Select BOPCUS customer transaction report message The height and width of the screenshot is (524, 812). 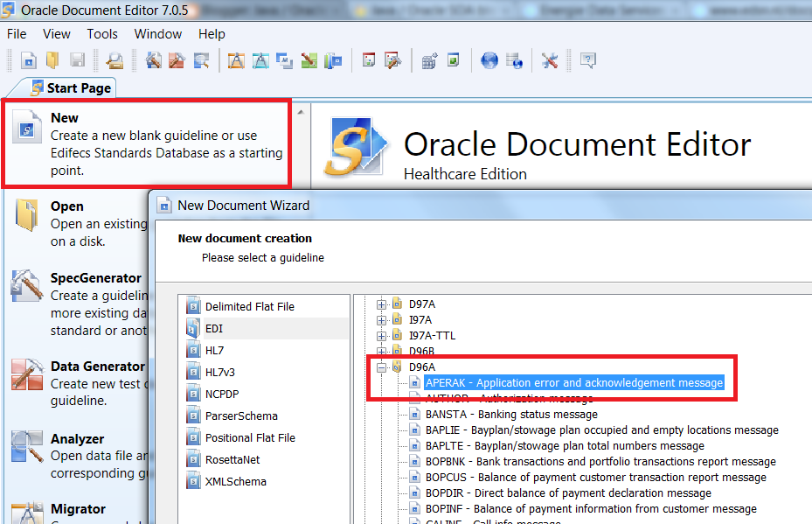[x=596, y=477]
